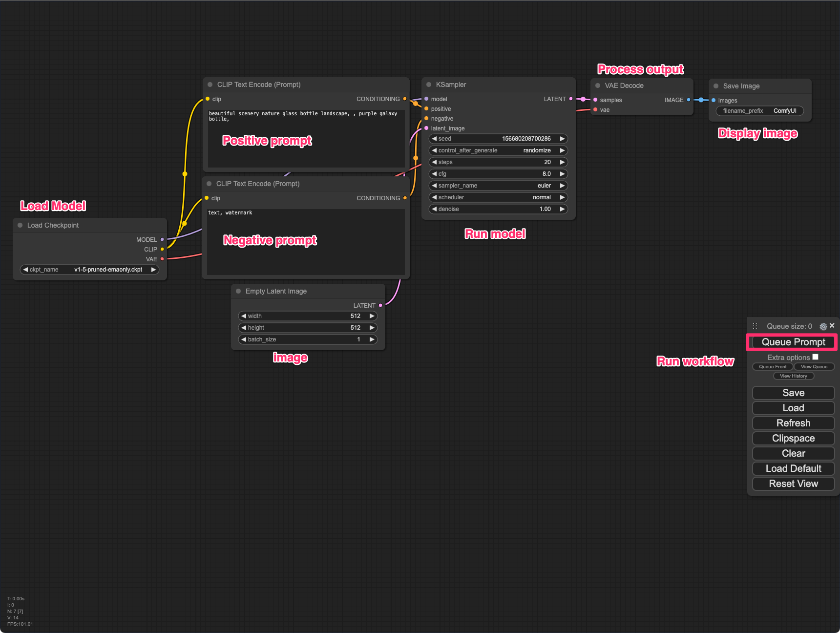The height and width of the screenshot is (633, 840).
Task: Collapse the KSampler node via its dot
Action: coord(429,84)
